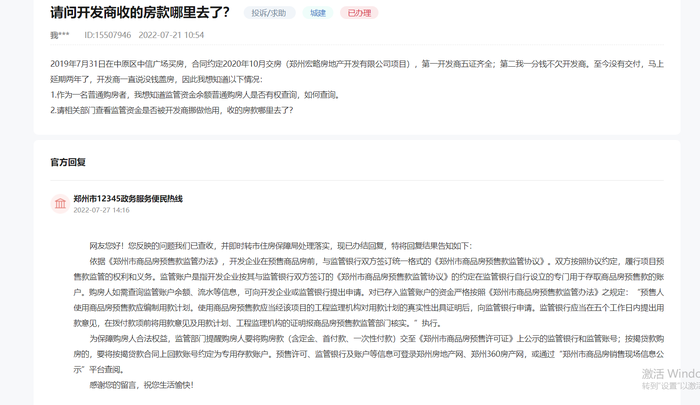Click question line 1 about 监管资金余额
700x405 pixels.
[x=196, y=95]
